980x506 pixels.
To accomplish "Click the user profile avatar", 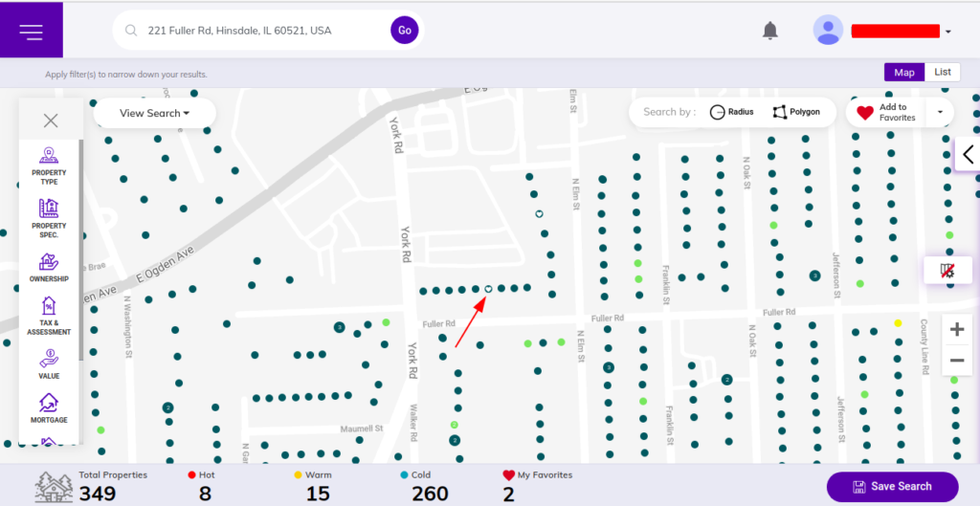I will pyautogui.click(x=828, y=30).
